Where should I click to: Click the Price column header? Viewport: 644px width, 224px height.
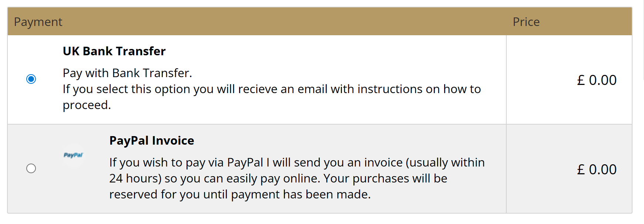526,22
